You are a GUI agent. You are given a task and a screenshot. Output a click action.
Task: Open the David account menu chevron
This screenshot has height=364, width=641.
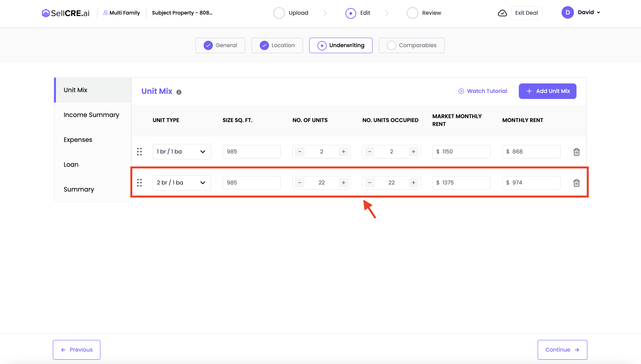tap(598, 12)
